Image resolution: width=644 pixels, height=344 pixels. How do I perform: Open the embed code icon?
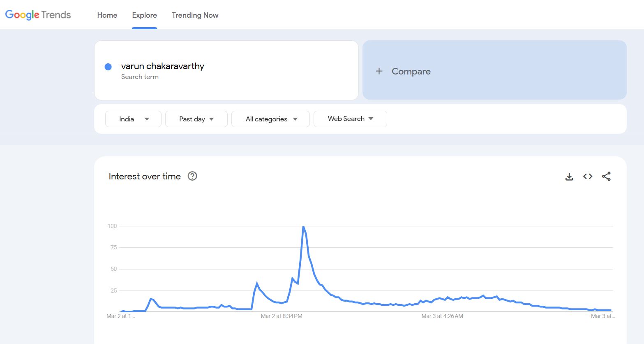tap(588, 177)
